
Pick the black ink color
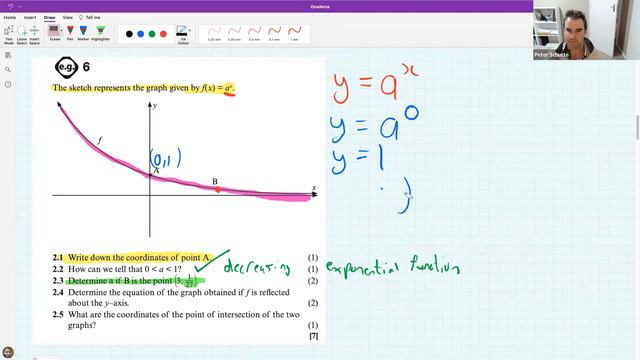pyautogui.click(x=129, y=34)
